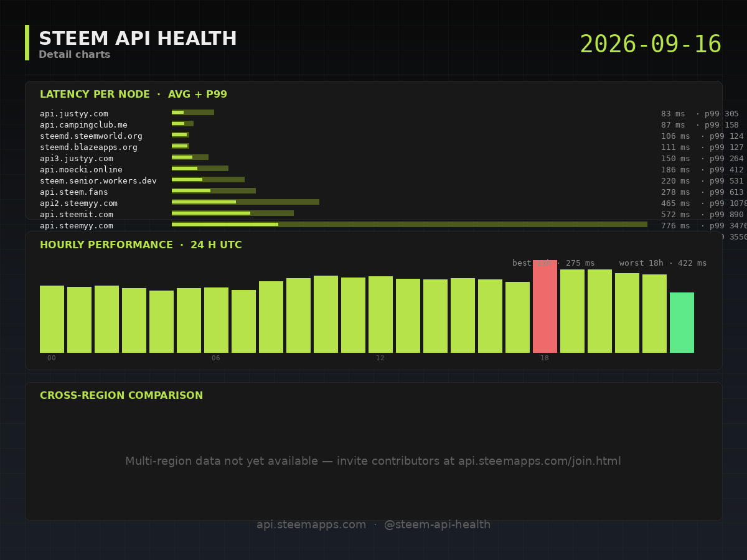Select the api.justyy.com node name
747x560 pixels.
tap(74, 114)
